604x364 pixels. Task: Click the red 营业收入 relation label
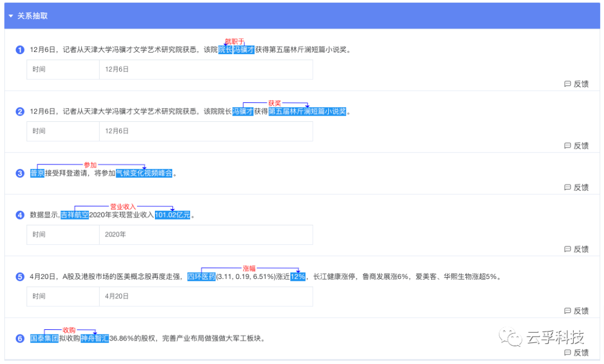(x=123, y=206)
